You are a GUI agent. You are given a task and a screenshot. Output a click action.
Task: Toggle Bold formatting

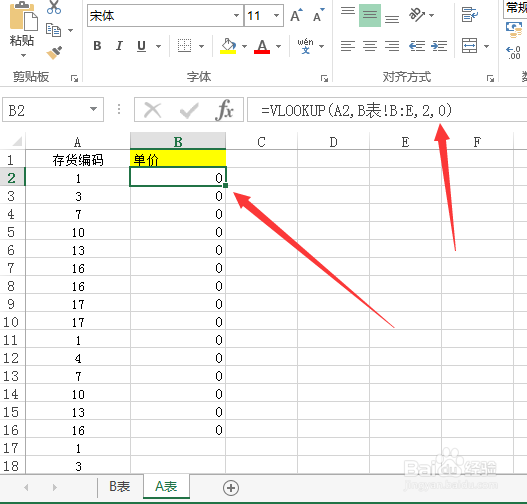(x=97, y=46)
